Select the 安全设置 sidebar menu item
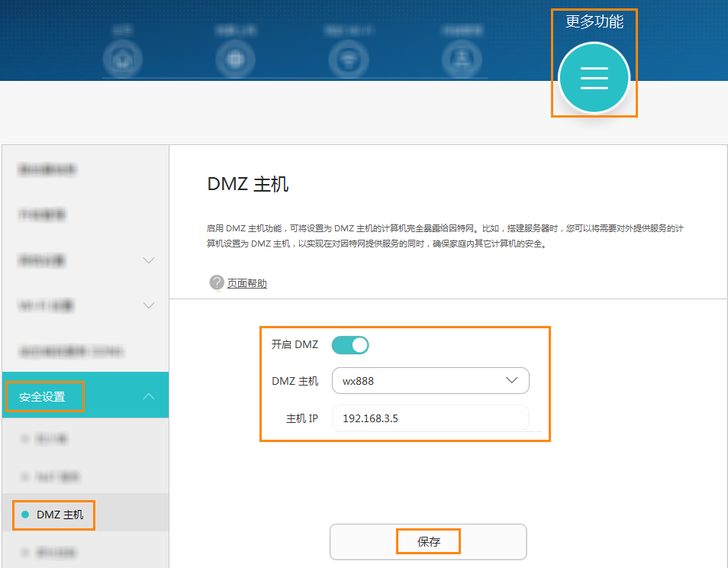The image size is (728, 568). tap(85, 396)
